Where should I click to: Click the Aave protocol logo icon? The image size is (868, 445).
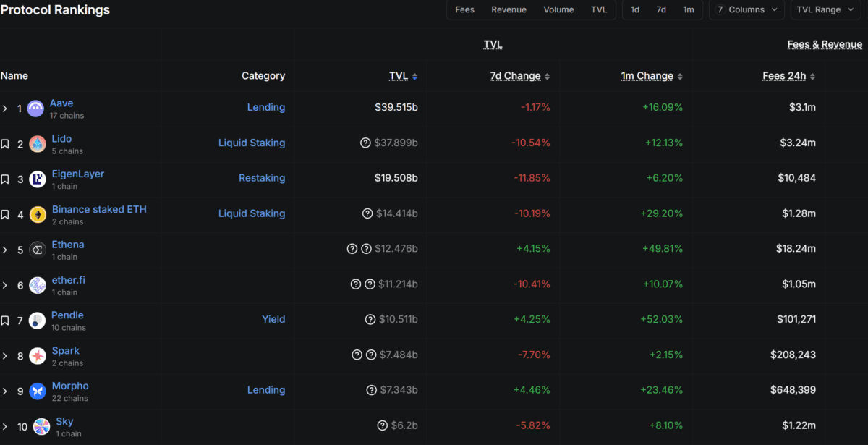[35, 109]
